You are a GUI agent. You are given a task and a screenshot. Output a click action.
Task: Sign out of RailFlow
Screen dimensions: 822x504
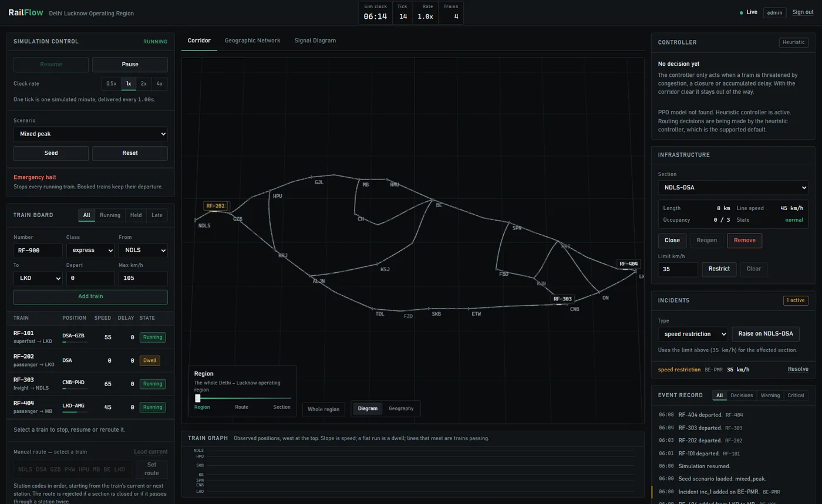pos(803,12)
